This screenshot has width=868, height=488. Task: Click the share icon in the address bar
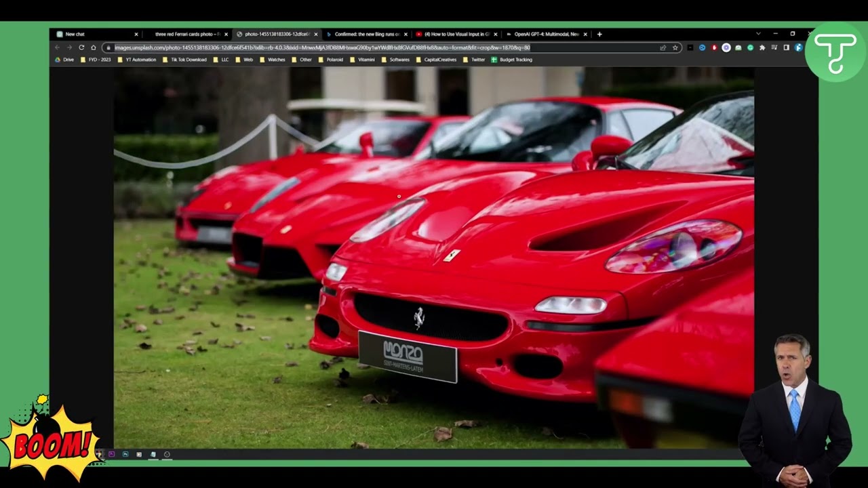(663, 47)
